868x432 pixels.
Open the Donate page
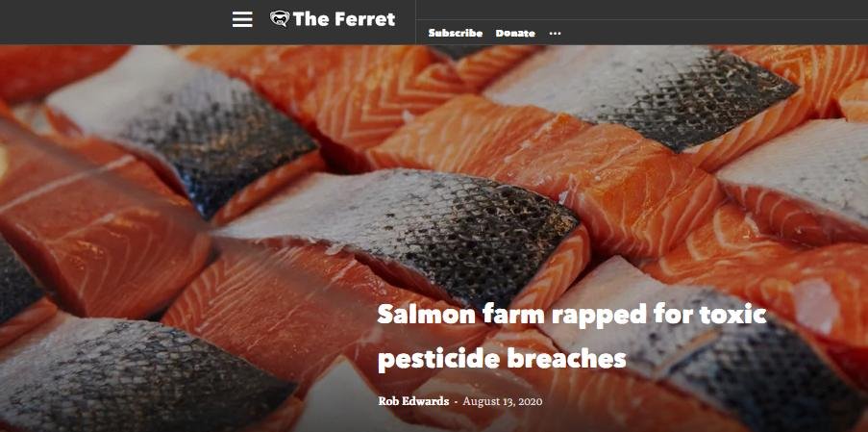pyautogui.click(x=515, y=34)
